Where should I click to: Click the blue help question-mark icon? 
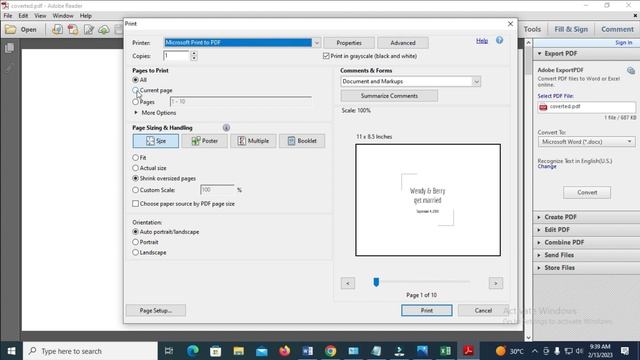tap(499, 40)
